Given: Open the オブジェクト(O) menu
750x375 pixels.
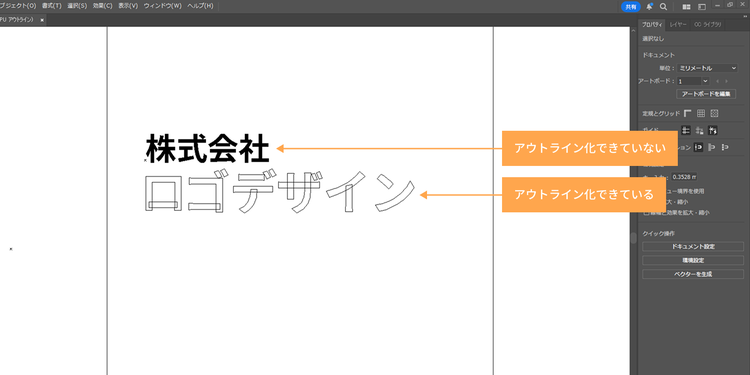Looking at the screenshot, I should click(18, 6).
